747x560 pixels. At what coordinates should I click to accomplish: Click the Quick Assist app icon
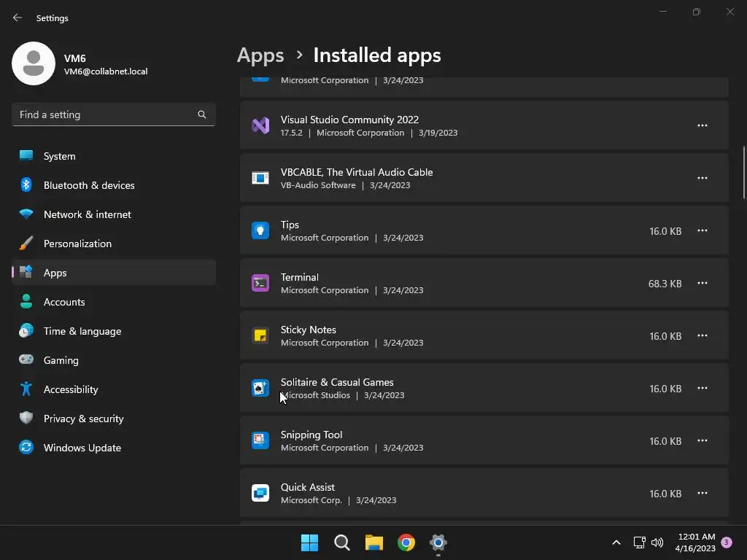pyautogui.click(x=260, y=493)
